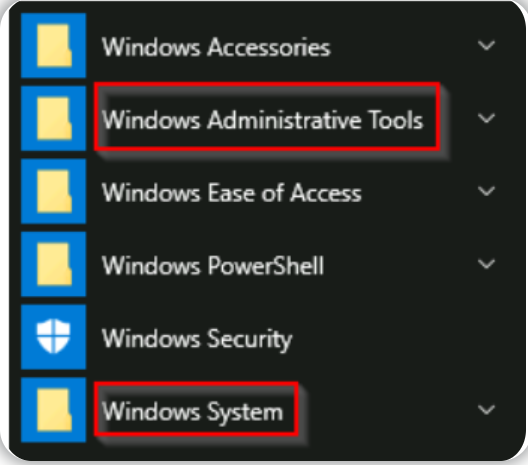Select the Windows PowerShell label

(x=213, y=266)
